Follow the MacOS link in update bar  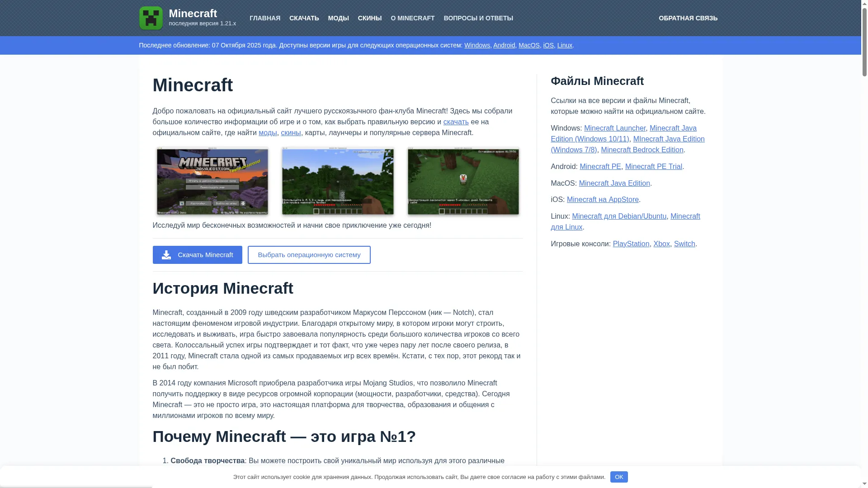click(x=529, y=45)
